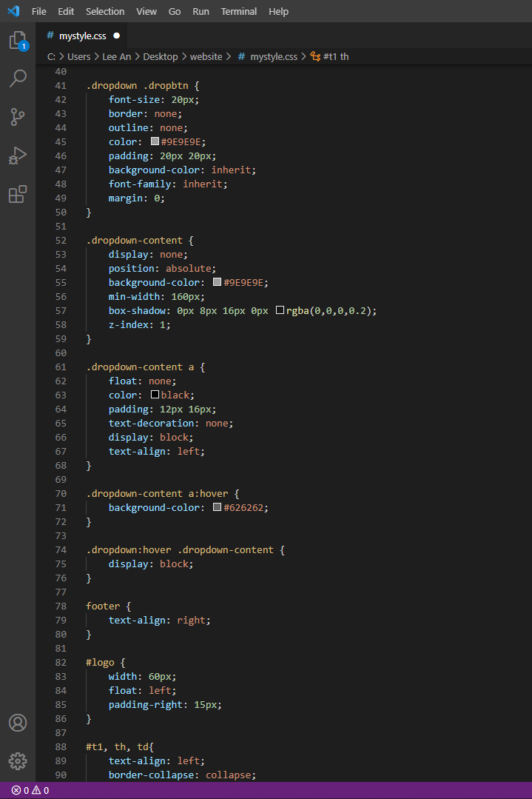532x799 pixels.
Task: Open the Extensions view icon
Action: click(x=18, y=194)
